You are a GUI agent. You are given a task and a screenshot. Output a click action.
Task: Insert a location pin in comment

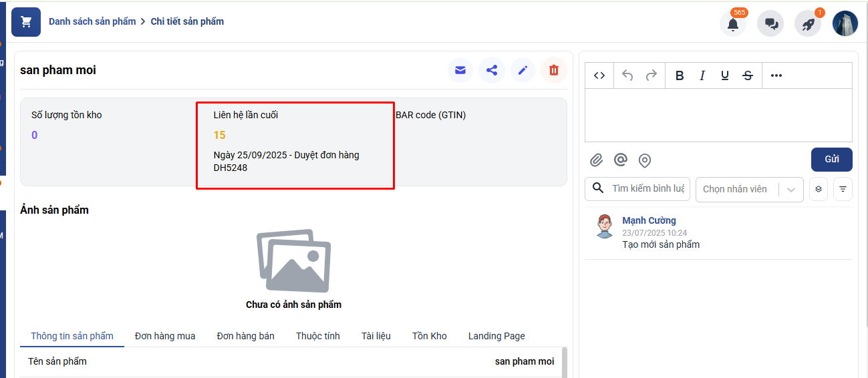pos(645,160)
